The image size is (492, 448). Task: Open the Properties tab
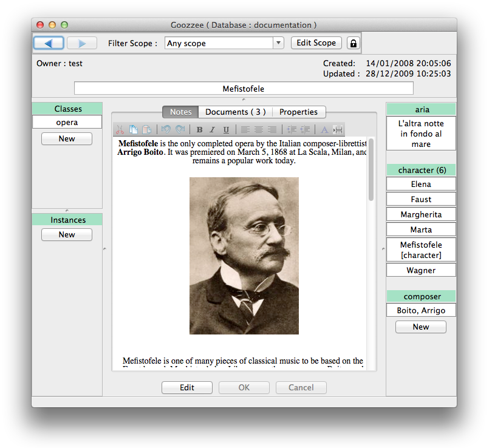pyautogui.click(x=298, y=112)
